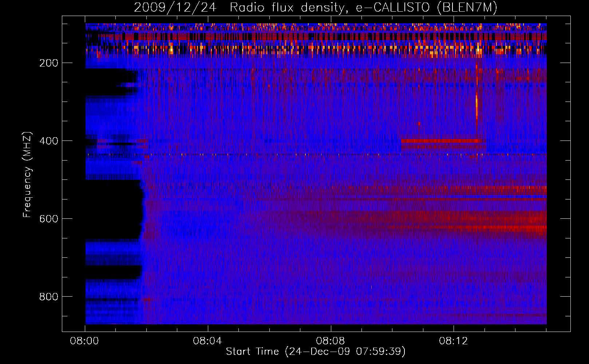Click the 600 frequency tick label

(x=49, y=219)
